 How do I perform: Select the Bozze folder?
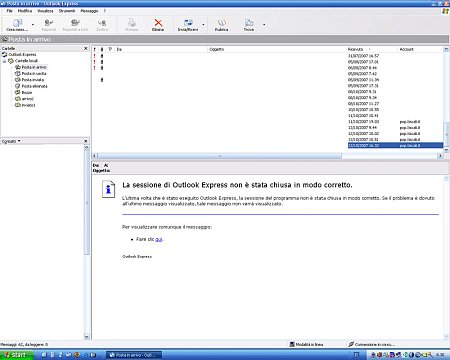(x=24, y=93)
